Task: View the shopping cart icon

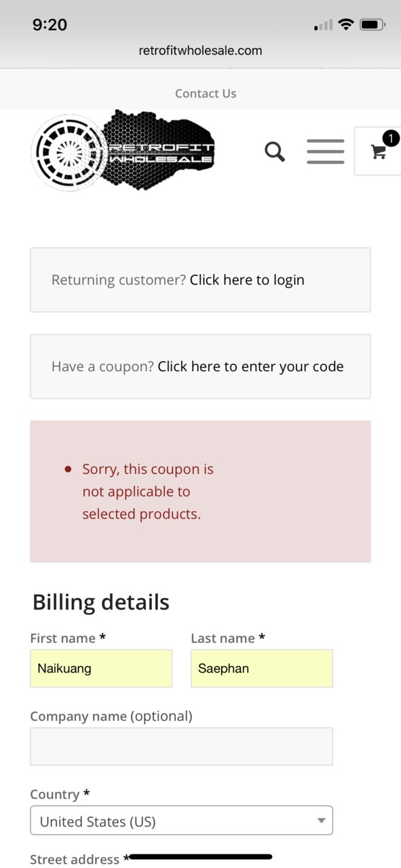Action: pos(379,152)
